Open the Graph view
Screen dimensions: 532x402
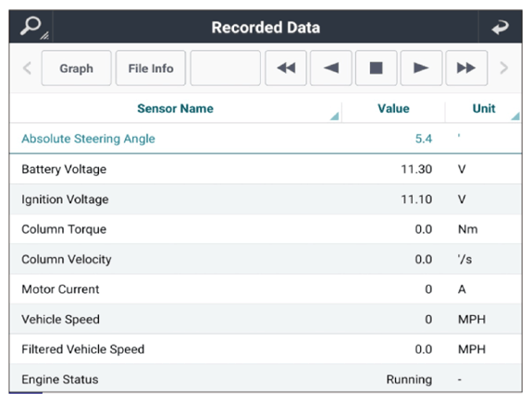(x=77, y=67)
